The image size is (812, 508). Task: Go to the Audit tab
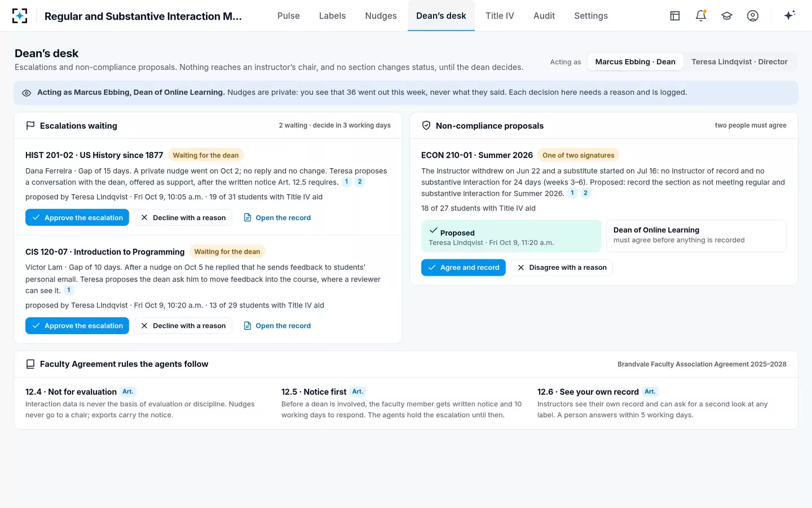point(544,16)
